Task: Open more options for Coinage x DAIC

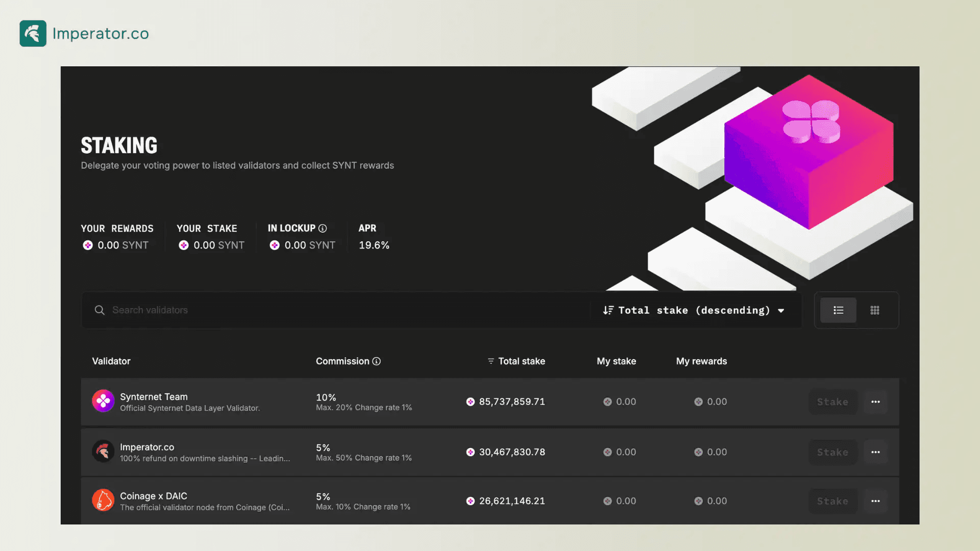Action: coord(875,501)
